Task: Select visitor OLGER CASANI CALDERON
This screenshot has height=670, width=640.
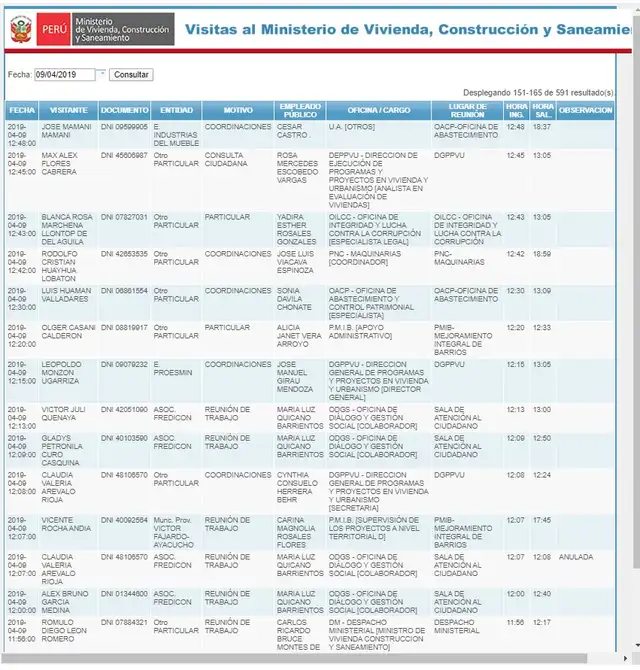Action: (x=68, y=332)
